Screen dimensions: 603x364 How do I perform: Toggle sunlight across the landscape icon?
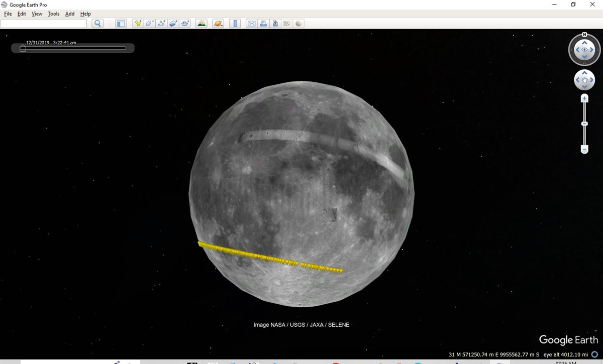(x=202, y=23)
